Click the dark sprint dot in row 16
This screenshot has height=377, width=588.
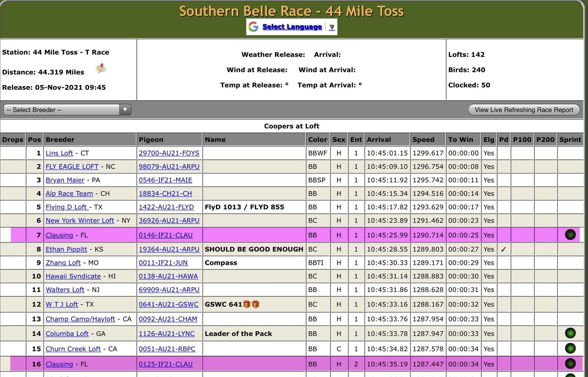tap(570, 364)
